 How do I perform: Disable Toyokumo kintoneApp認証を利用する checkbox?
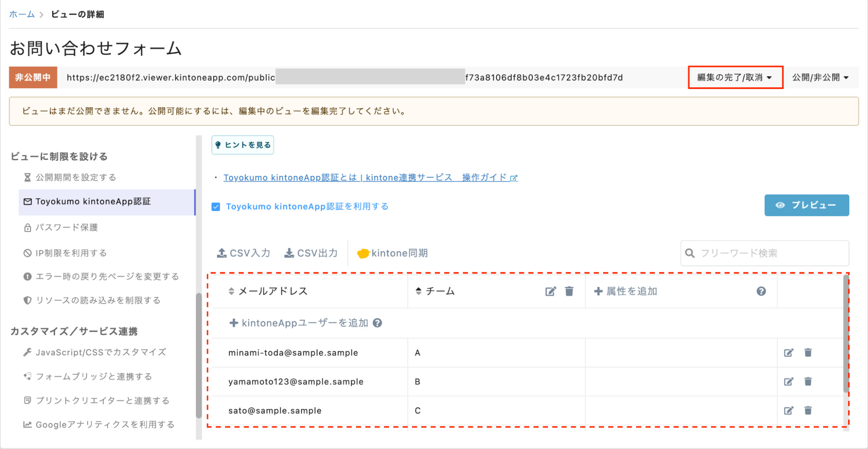pyautogui.click(x=216, y=207)
